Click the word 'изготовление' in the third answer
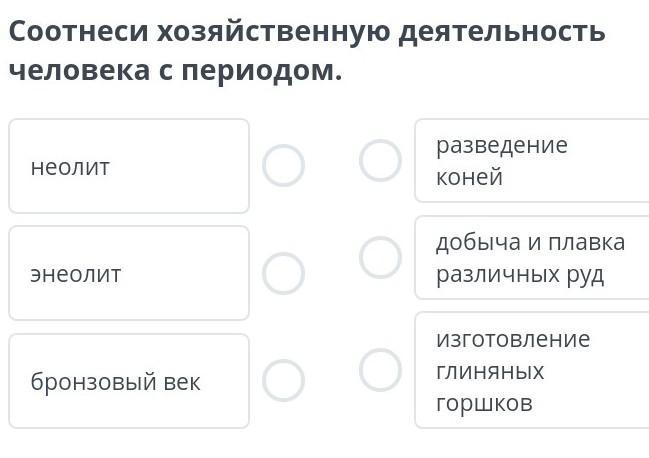Image resolution: width=649 pixels, height=458 pixels. 513,339
